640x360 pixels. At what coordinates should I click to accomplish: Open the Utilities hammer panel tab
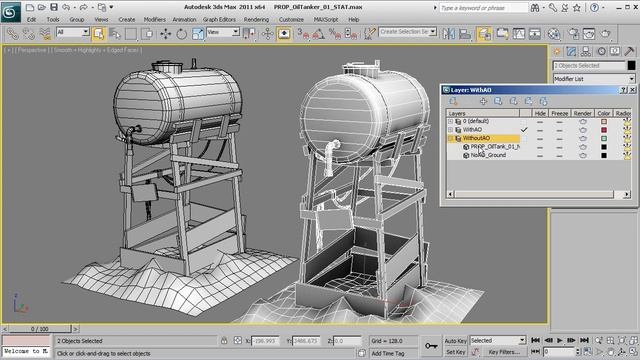[x=629, y=51]
